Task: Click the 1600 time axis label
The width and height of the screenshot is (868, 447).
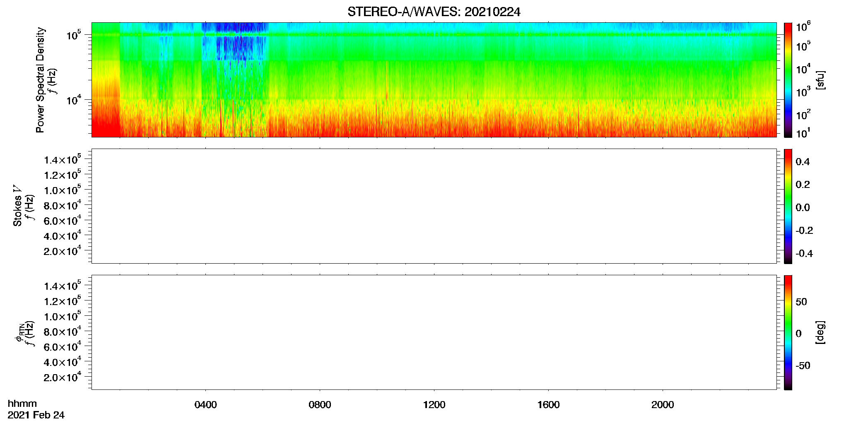Action: point(548,405)
